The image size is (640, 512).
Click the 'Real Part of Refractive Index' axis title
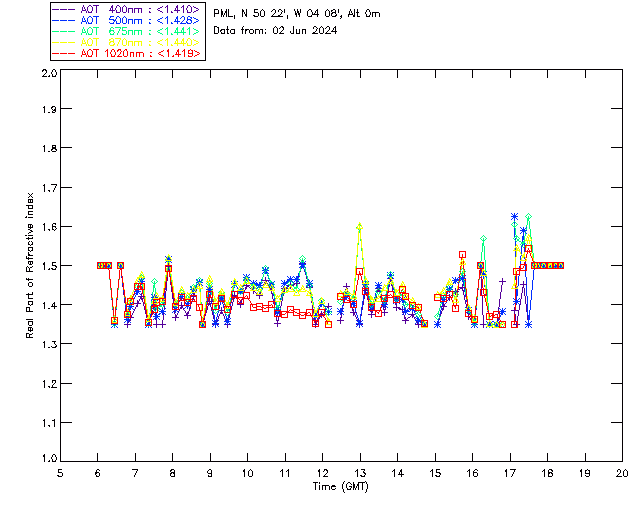[x=31, y=265]
